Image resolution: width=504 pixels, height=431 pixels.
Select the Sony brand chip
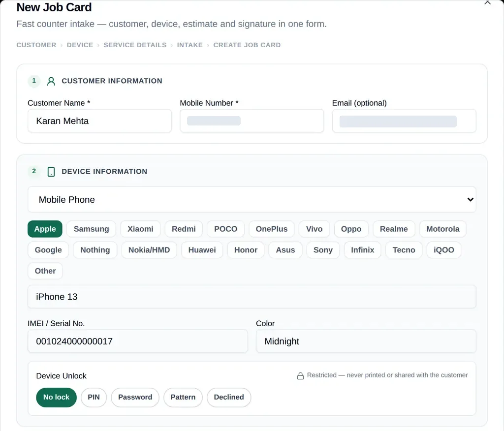[323, 250]
